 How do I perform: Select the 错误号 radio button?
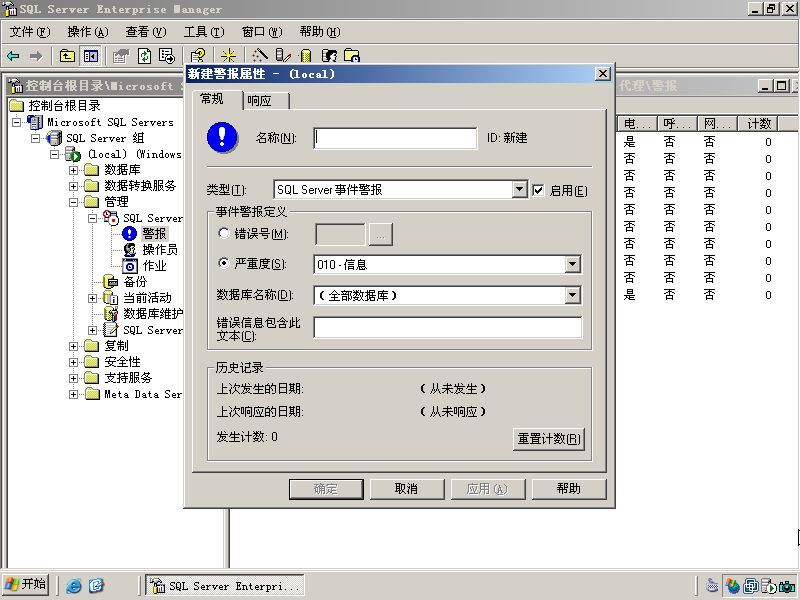coord(223,233)
